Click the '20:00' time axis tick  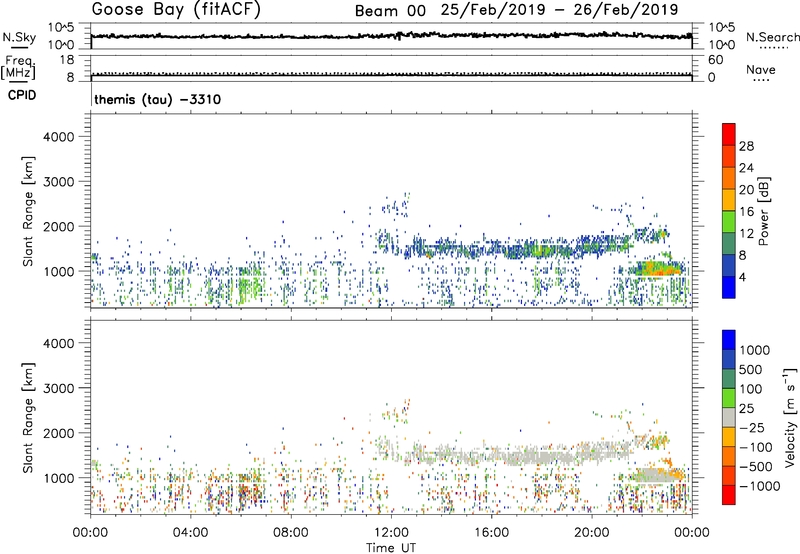pyautogui.click(x=592, y=533)
